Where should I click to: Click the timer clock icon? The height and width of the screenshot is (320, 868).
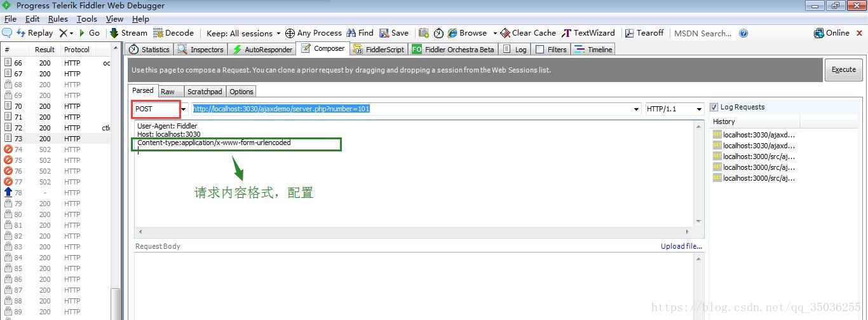pos(438,33)
